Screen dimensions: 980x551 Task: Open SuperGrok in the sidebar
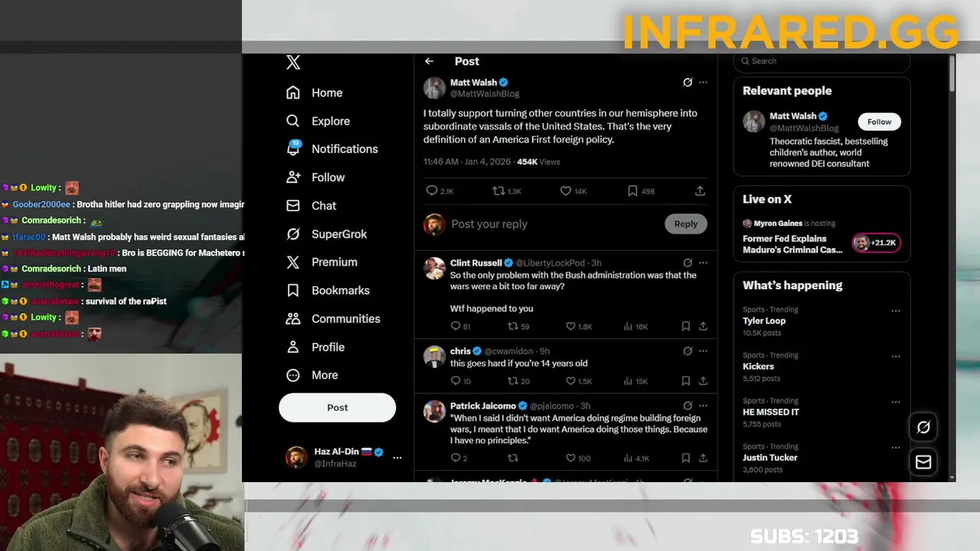(326, 234)
